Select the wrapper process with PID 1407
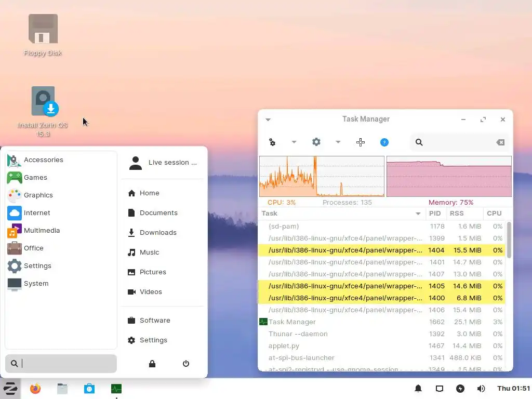Image resolution: width=532 pixels, height=399 pixels. pyautogui.click(x=382, y=274)
